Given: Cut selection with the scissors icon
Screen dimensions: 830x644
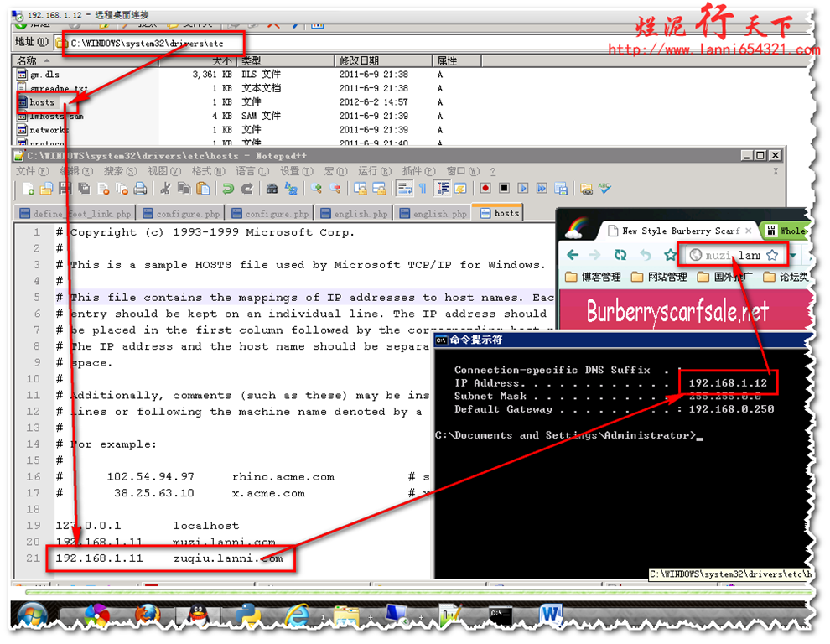Looking at the screenshot, I should (x=166, y=189).
